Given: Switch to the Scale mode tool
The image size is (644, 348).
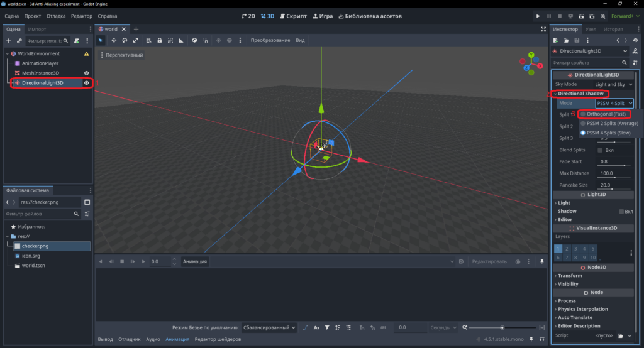Looking at the screenshot, I should pos(136,40).
